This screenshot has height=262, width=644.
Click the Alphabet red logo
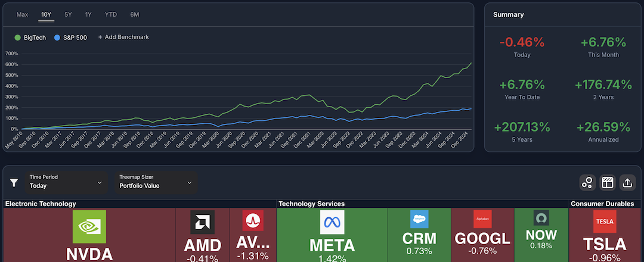pyautogui.click(x=482, y=219)
